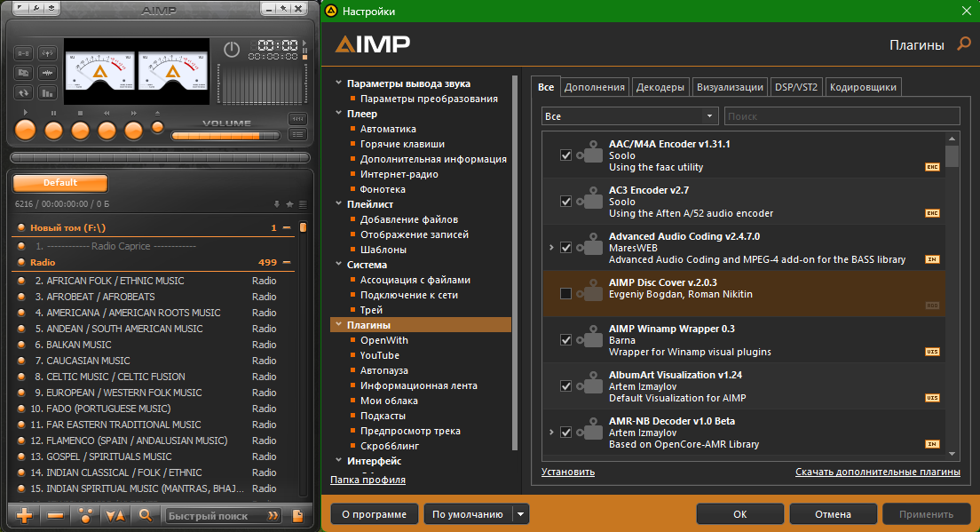Open settings search with magnifier icon

964,44
